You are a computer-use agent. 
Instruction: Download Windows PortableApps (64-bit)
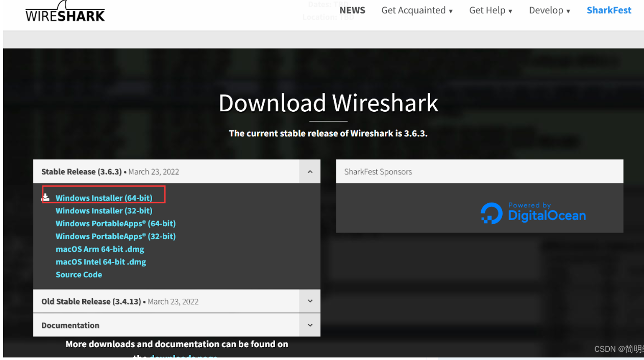pos(116,223)
